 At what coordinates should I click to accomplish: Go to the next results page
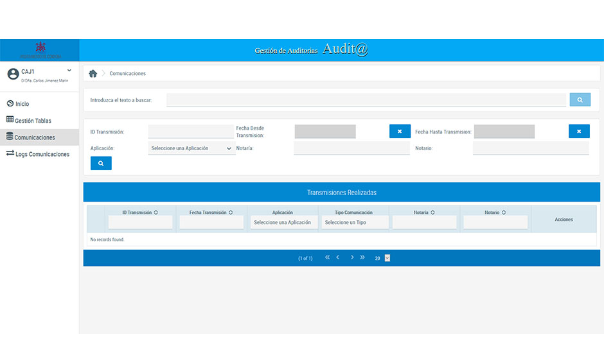[352, 257]
